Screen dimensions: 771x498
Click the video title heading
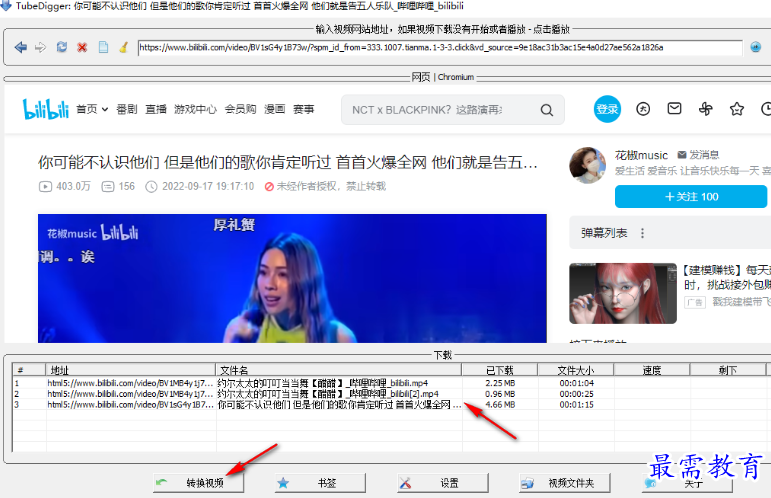point(288,162)
